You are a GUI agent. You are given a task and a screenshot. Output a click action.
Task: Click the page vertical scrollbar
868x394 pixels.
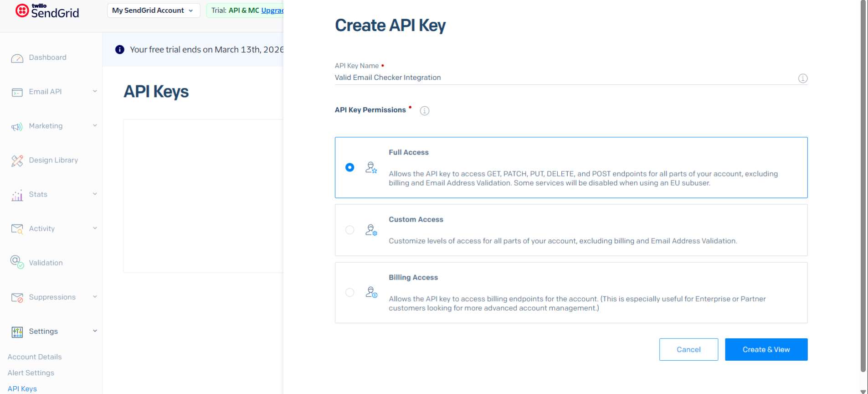tap(863, 187)
